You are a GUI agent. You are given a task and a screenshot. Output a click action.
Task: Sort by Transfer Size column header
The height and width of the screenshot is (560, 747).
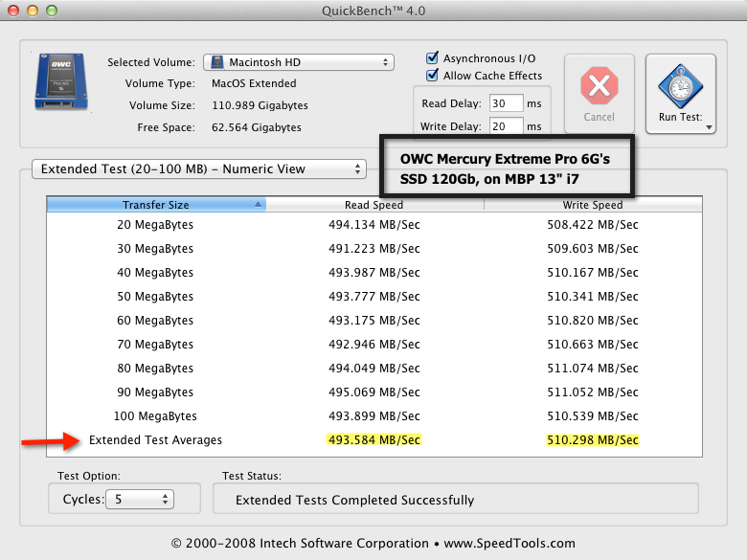(156, 205)
